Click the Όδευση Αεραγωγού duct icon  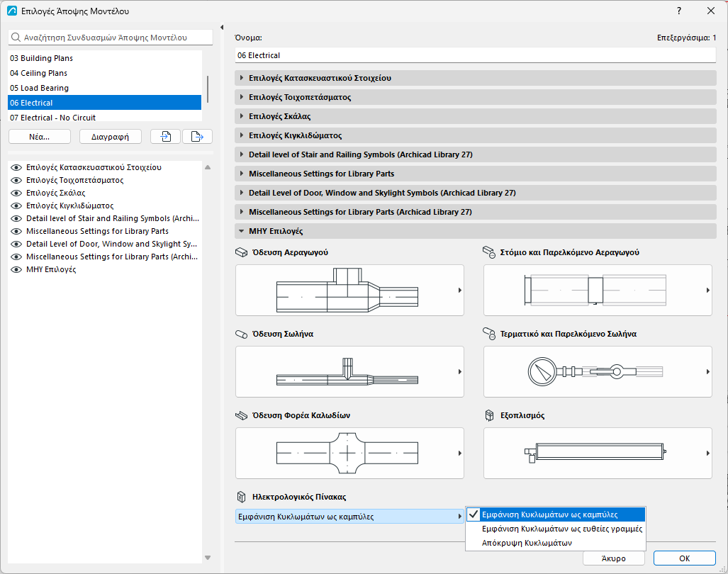tap(242, 252)
